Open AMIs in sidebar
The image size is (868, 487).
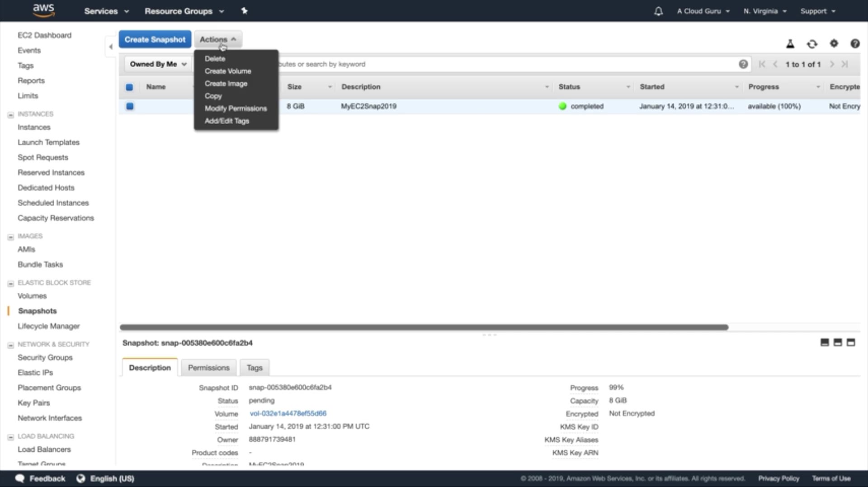[x=26, y=249]
